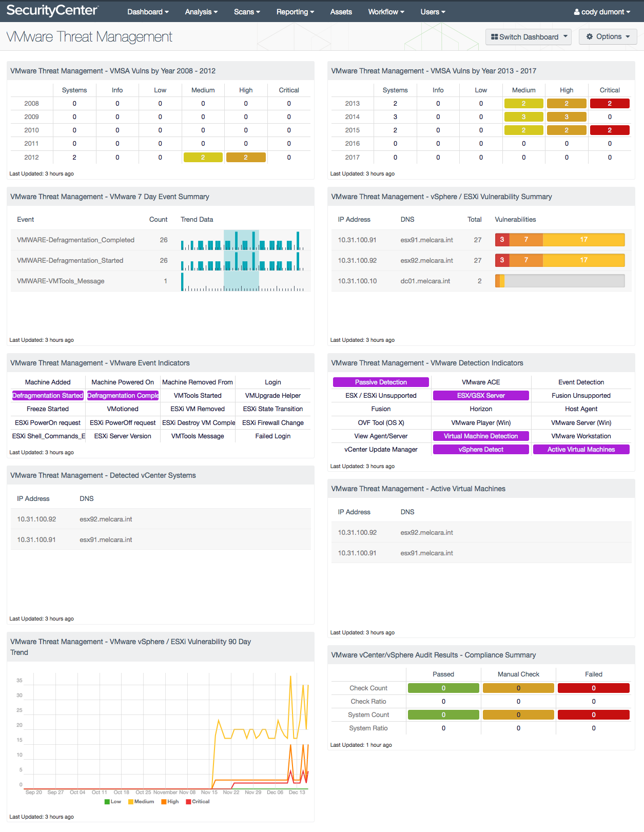Click the Check Count Manual Check cell
Screen dimensions: 644x832
click(x=518, y=688)
